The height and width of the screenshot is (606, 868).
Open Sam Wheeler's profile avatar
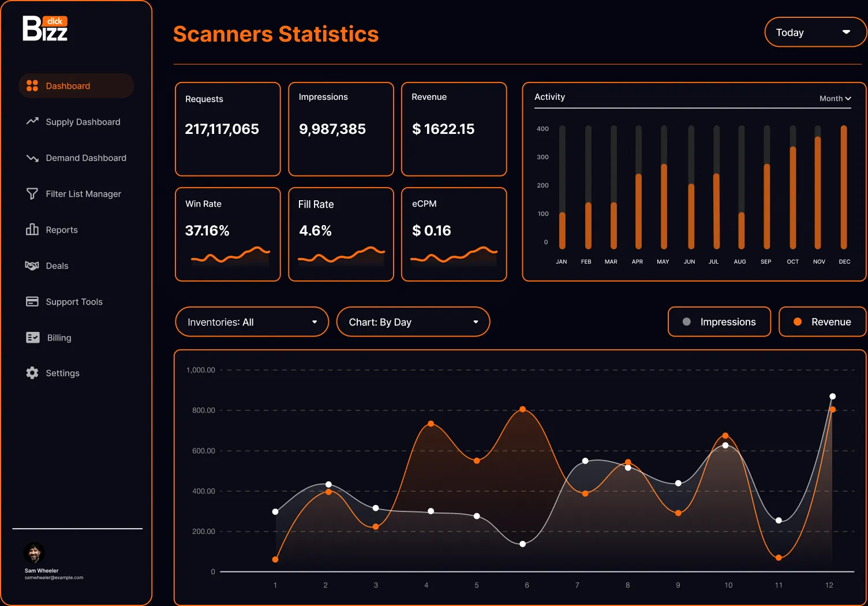[34, 553]
